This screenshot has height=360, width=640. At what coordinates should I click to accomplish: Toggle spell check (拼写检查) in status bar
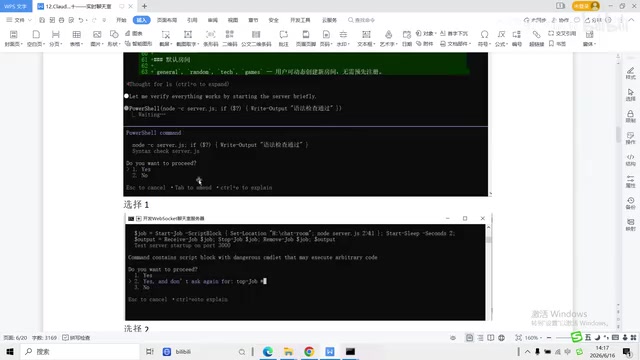(76, 338)
